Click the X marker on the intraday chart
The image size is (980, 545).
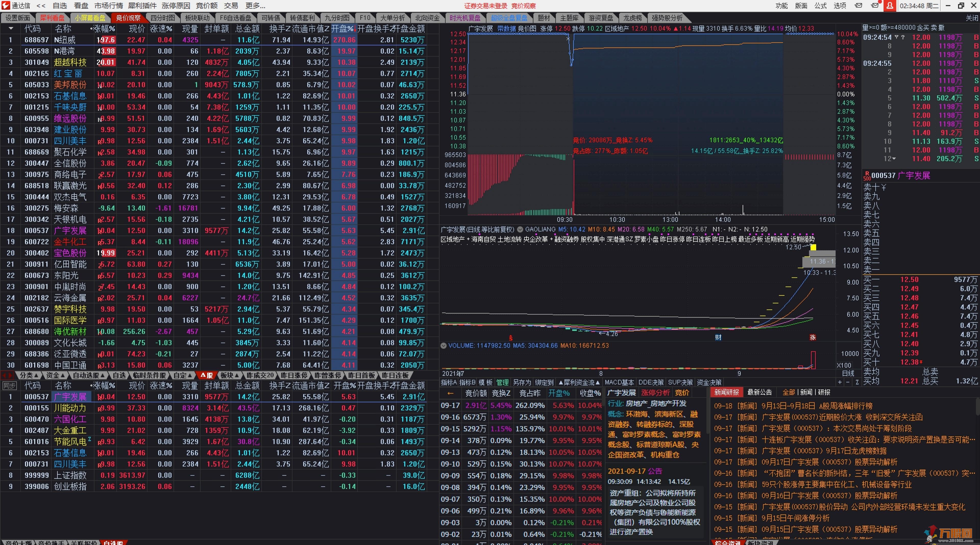point(568,39)
